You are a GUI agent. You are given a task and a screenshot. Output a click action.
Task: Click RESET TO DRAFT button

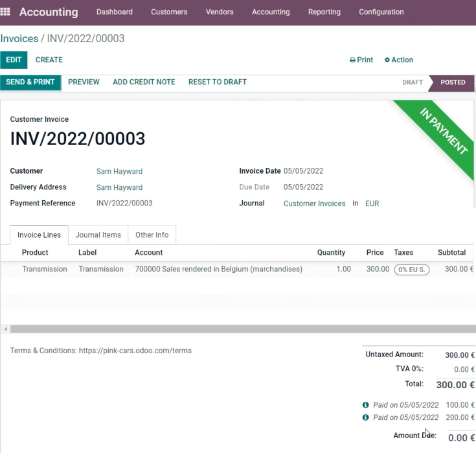(218, 82)
